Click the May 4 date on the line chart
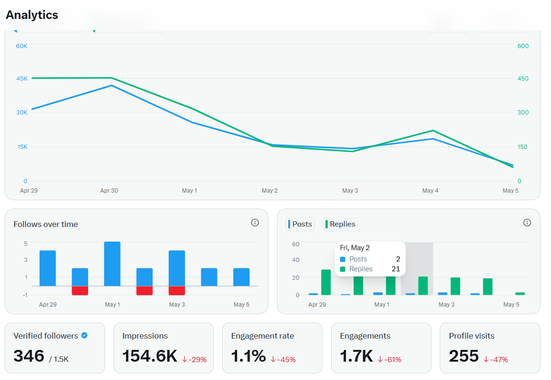 (x=430, y=191)
